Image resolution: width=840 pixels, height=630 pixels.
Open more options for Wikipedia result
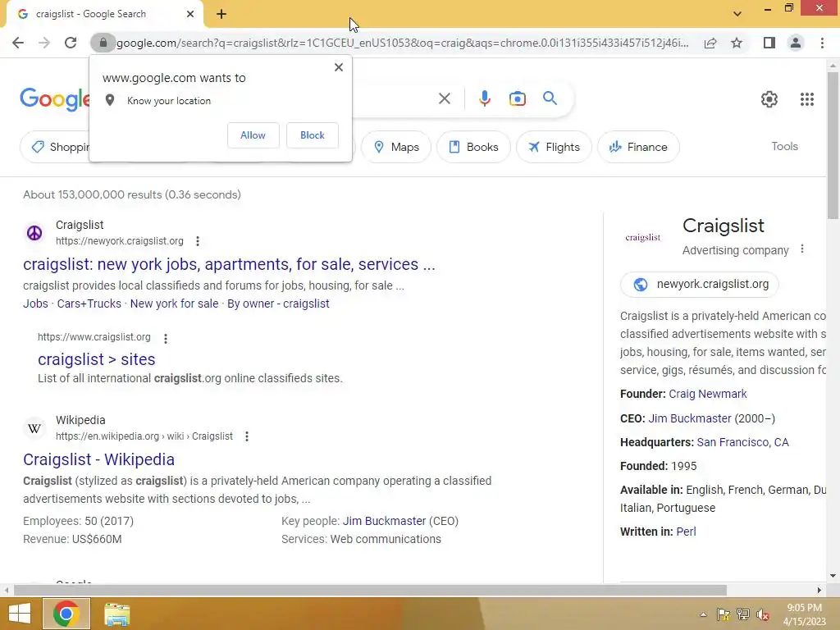point(247,436)
